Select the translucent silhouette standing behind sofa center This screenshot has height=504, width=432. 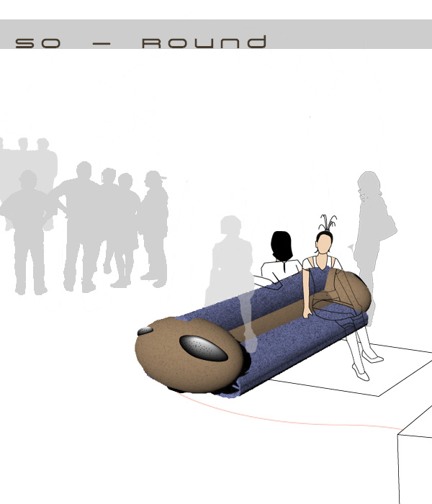230,266
